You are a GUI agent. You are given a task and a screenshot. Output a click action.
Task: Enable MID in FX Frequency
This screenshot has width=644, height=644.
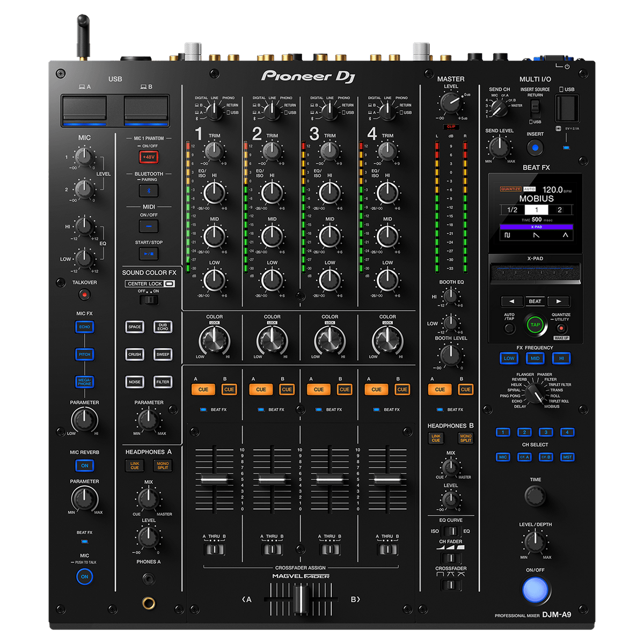click(x=535, y=358)
